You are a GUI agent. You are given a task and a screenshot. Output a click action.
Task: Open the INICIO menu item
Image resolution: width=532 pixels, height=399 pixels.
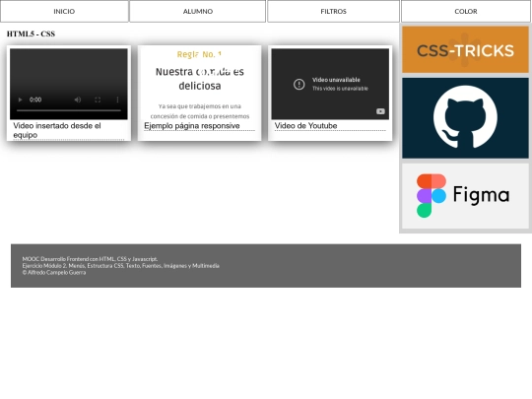[64, 11]
